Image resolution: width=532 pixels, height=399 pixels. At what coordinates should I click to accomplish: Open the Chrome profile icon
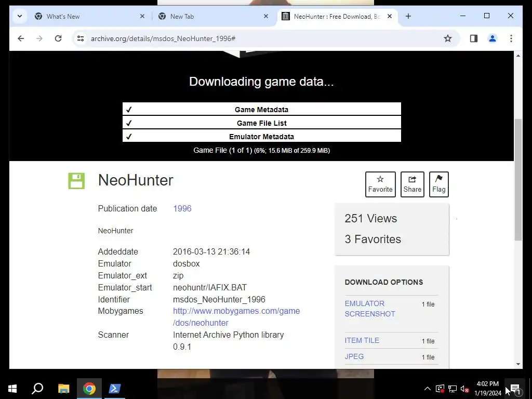click(x=493, y=38)
